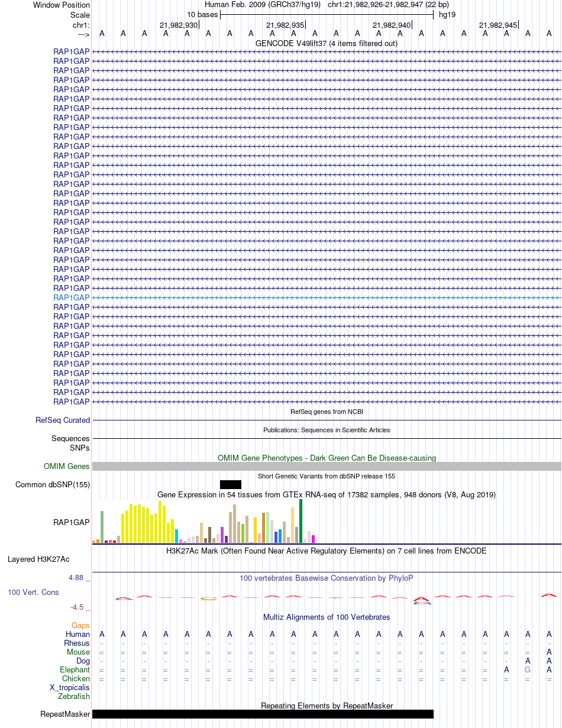Viewport: 562px width, 728px height.
Task: Click the Scale label
Action: coord(80,15)
